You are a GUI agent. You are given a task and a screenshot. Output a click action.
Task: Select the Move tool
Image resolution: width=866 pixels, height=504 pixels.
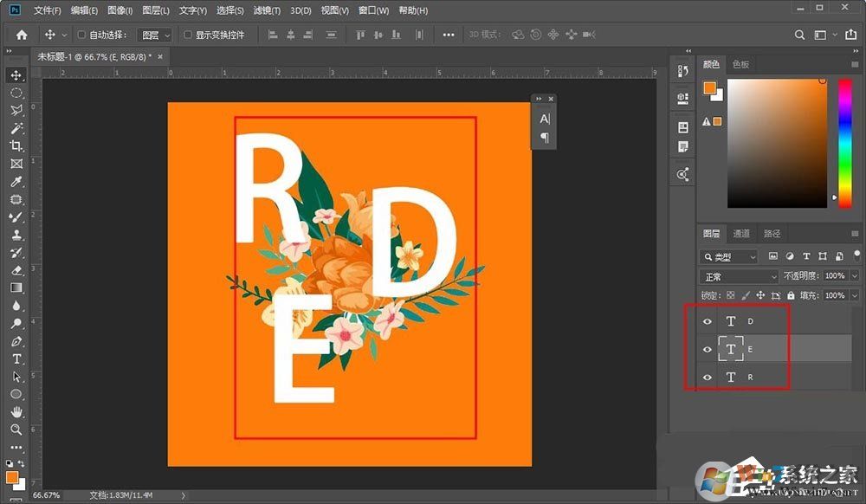16,75
